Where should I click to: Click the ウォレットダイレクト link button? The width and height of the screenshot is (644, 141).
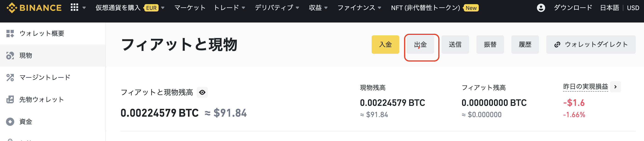[x=591, y=45]
